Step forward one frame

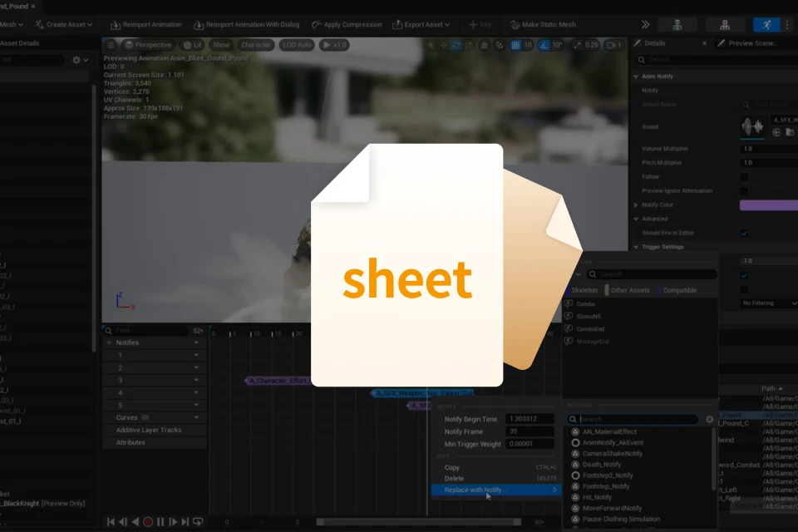point(173,522)
